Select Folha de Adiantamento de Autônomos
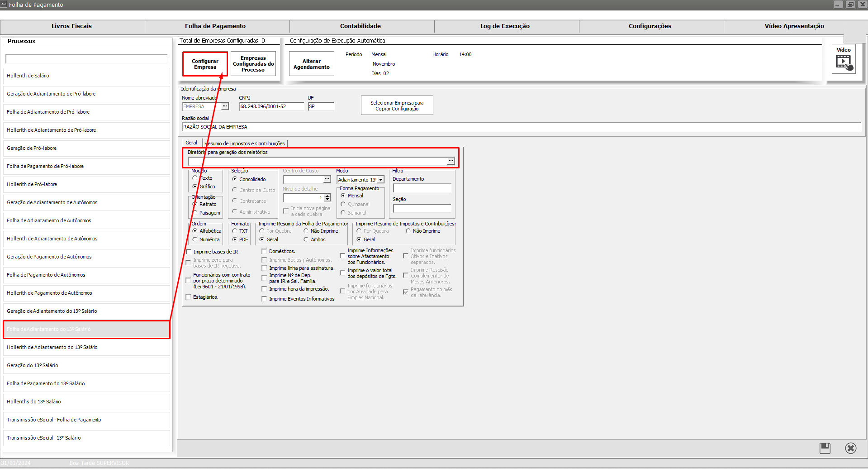 coord(86,220)
